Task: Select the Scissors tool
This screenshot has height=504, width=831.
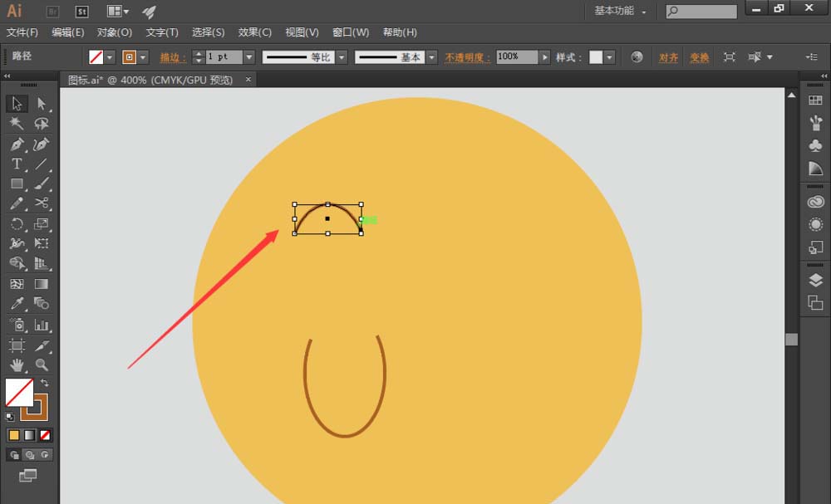Action: (42, 203)
